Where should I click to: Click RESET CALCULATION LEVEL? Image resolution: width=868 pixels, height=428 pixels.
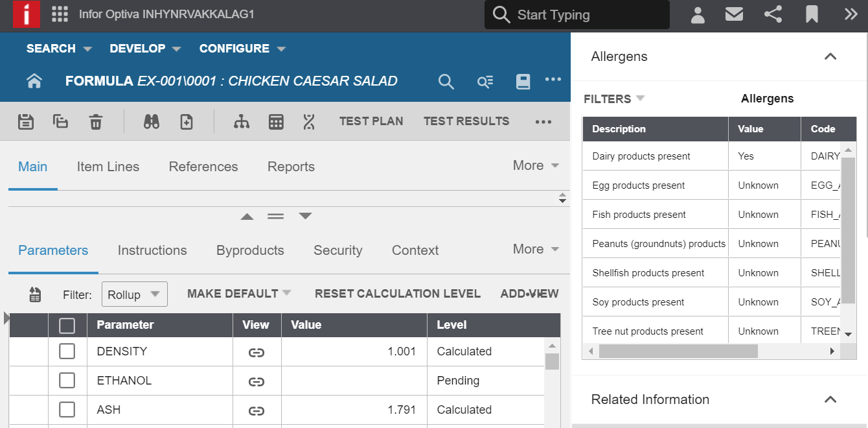pyautogui.click(x=397, y=294)
